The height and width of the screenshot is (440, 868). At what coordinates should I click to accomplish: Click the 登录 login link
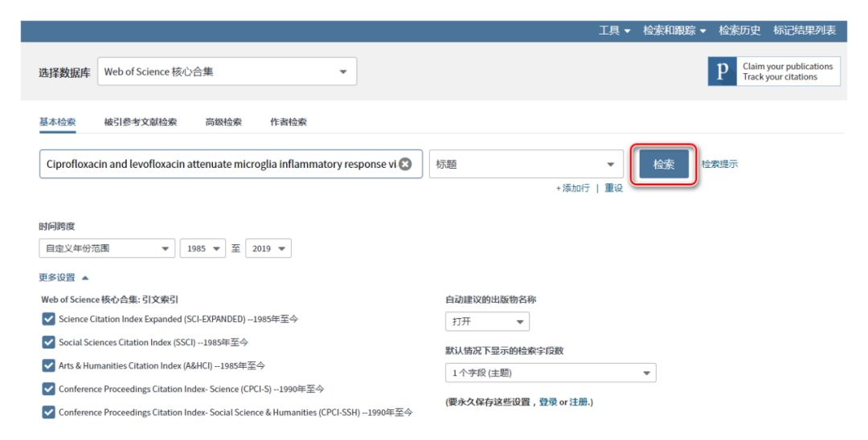point(548,401)
